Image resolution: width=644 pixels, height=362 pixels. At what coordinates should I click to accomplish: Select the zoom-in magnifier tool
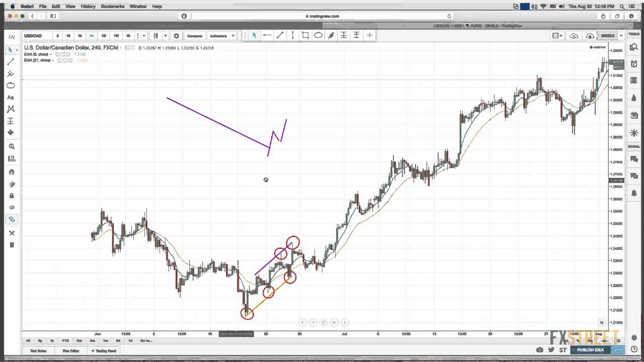click(x=12, y=146)
